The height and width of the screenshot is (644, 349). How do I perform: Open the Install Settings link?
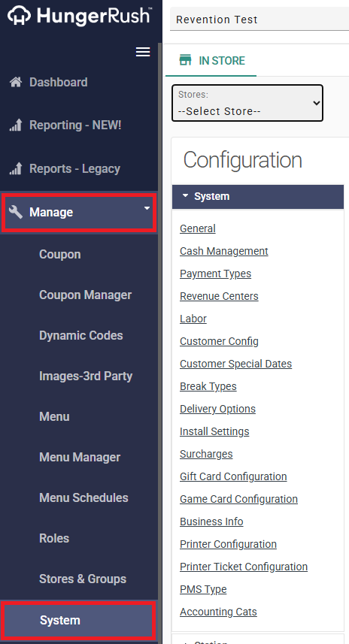pyautogui.click(x=214, y=431)
